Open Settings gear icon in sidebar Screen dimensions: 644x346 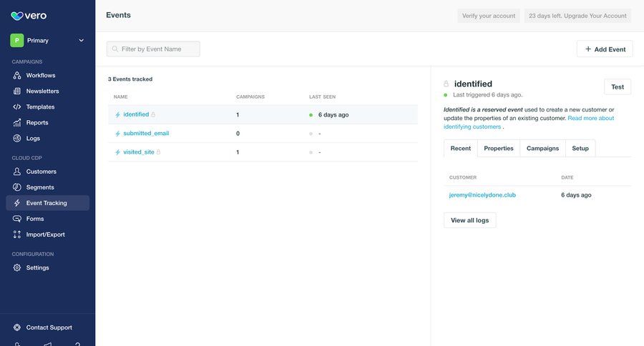[x=17, y=267]
